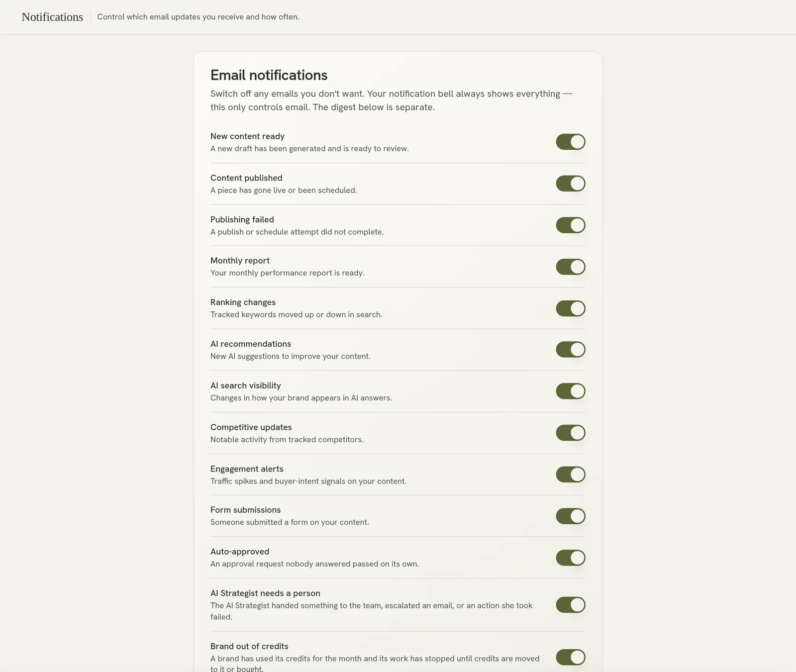Click "Your monthly performance report is ready" description
796x672 pixels.
[288, 273]
